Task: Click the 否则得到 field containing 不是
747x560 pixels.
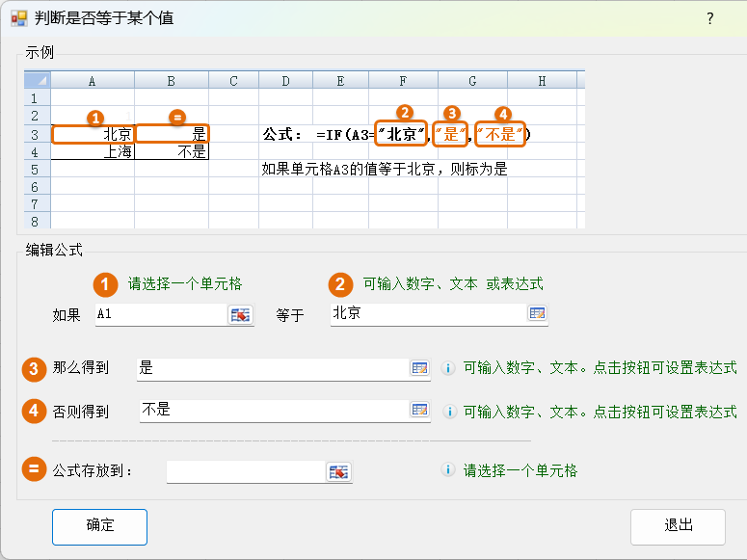Action: point(272,411)
